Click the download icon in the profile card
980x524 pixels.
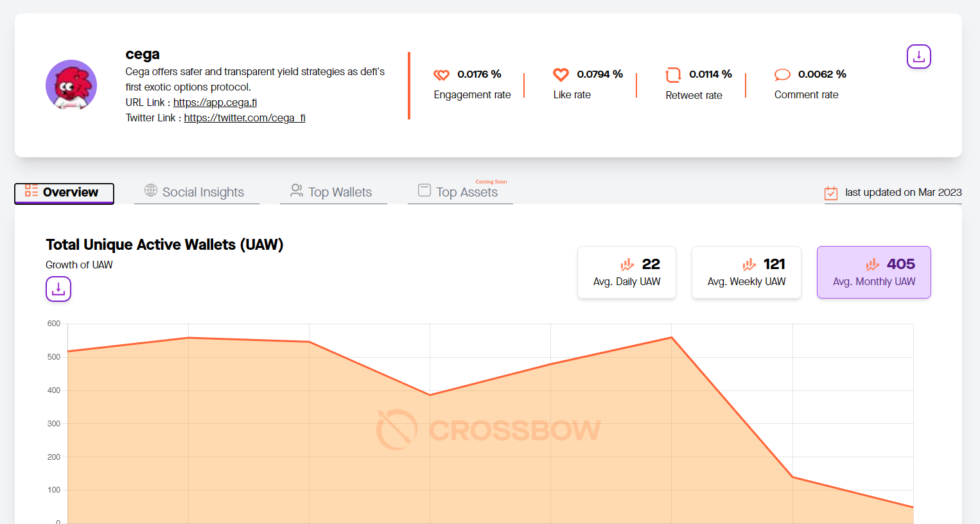tap(918, 57)
